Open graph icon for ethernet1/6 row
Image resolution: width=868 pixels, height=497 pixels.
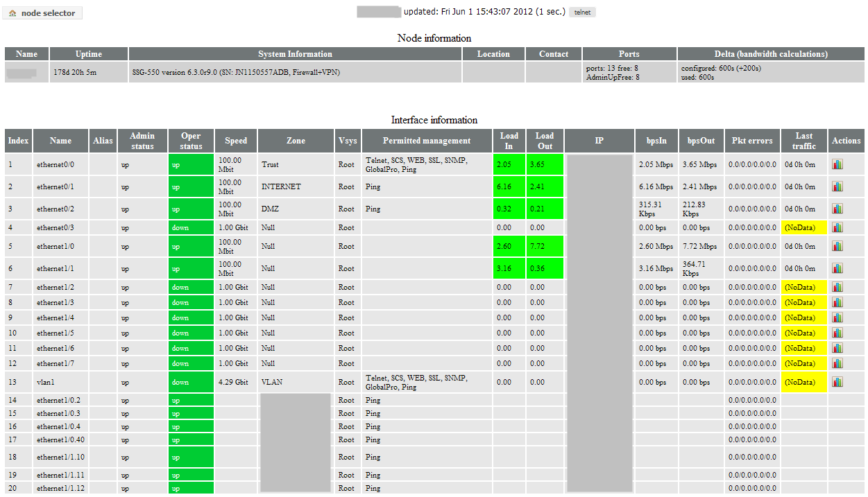(837, 348)
